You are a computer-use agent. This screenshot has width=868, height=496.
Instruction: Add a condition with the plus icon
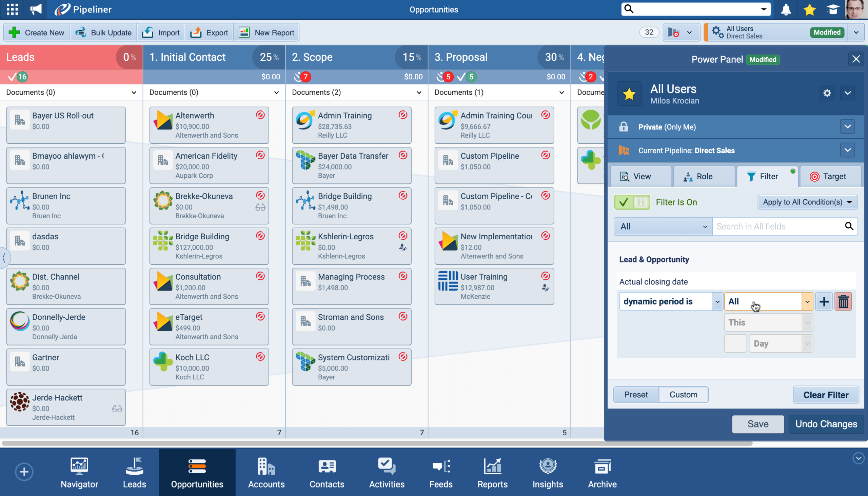(x=824, y=301)
